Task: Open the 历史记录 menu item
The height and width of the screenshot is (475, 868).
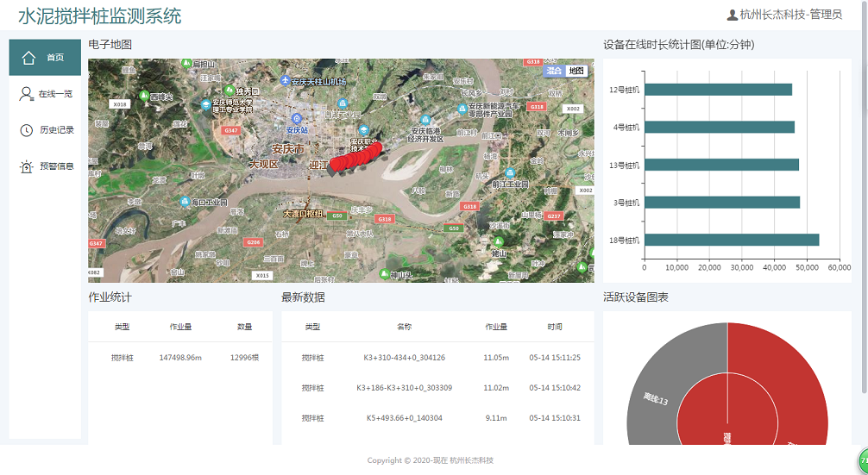Action: point(57,130)
